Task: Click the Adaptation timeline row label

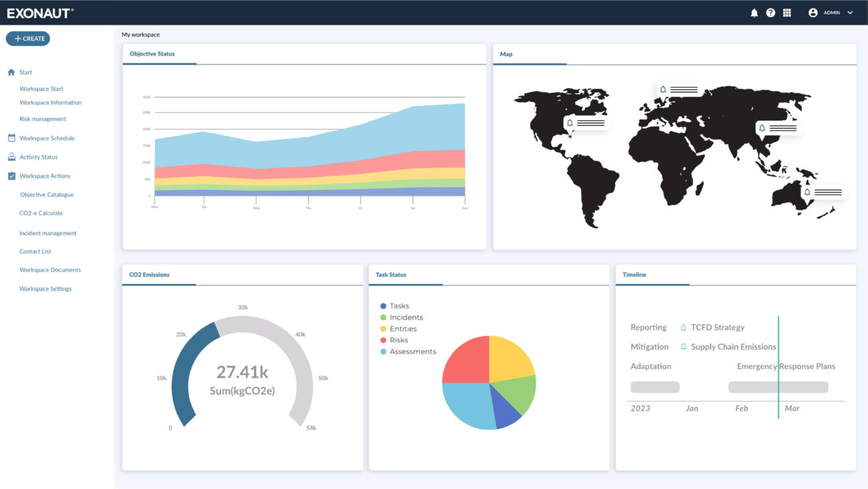Action: [x=651, y=366]
